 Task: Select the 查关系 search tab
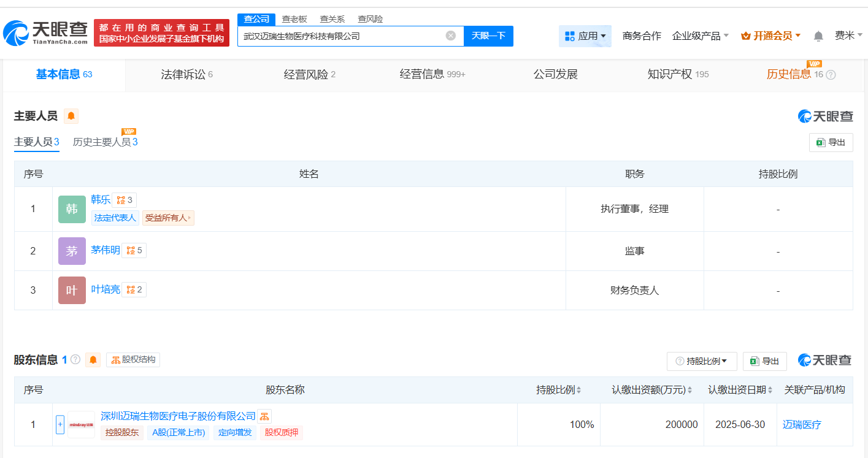pyautogui.click(x=332, y=19)
